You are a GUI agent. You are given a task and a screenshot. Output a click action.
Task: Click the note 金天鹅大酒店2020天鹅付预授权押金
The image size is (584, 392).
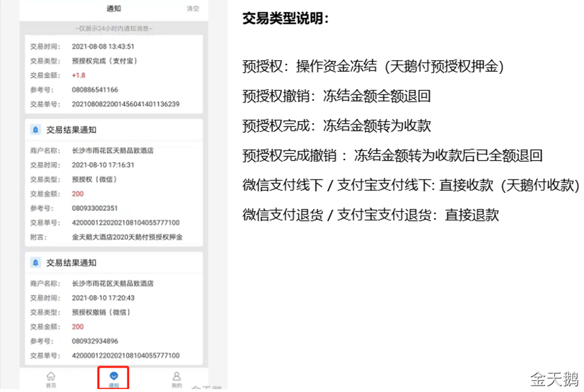[127, 237]
